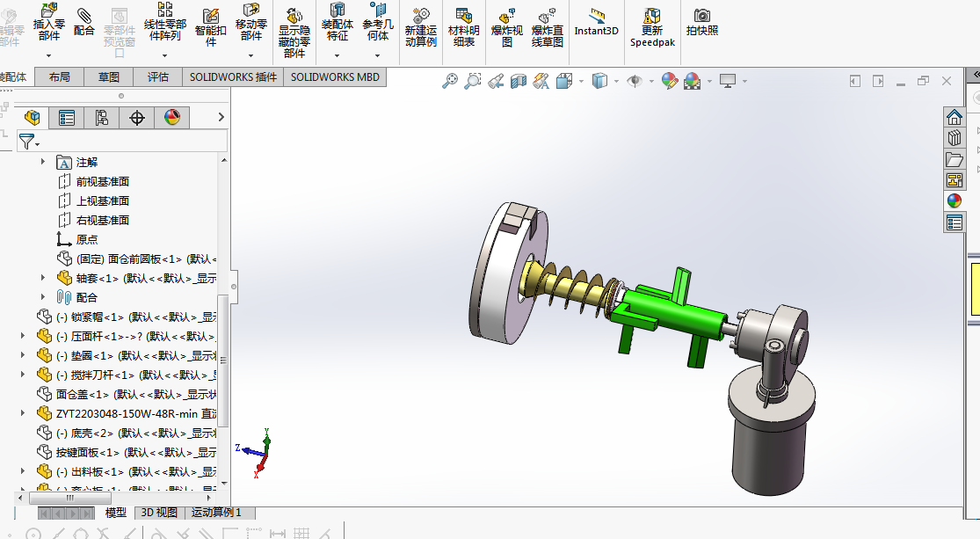Expand the 注解 (Annotations) tree node
980x539 pixels.
(x=42, y=162)
